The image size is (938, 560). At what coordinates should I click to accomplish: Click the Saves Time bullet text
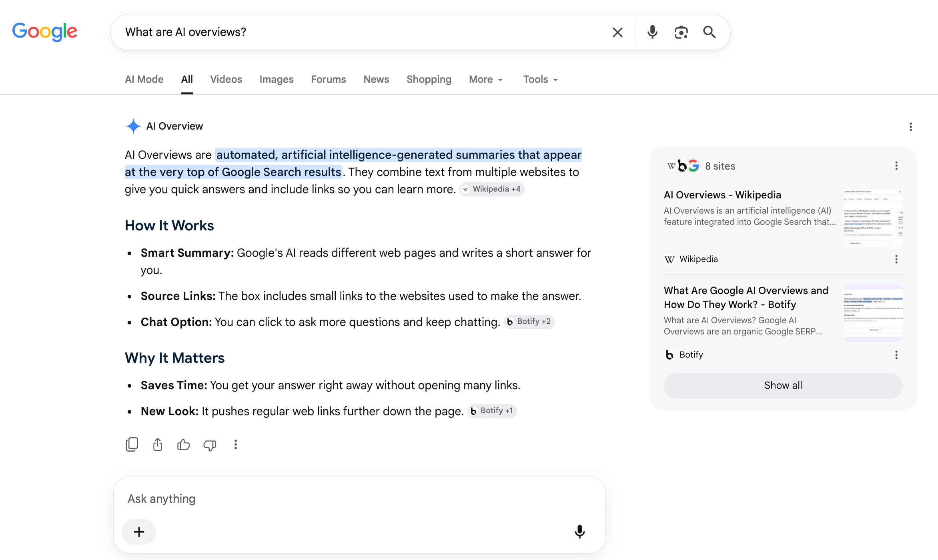pyautogui.click(x=331, y=385)
